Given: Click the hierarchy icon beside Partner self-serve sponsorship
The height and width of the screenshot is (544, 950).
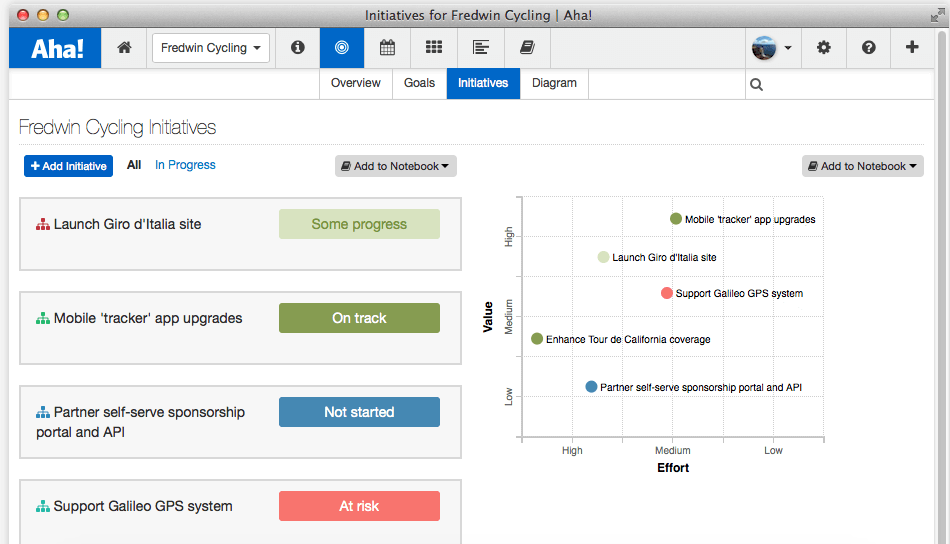Looking at the screenshot, I should coord(43,413).
